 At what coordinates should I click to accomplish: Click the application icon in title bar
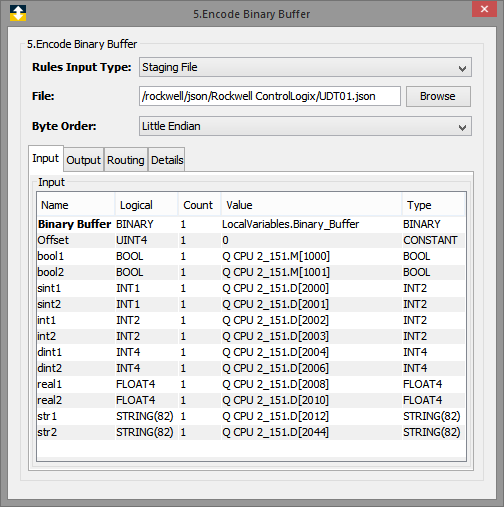[x=18, y=13]
